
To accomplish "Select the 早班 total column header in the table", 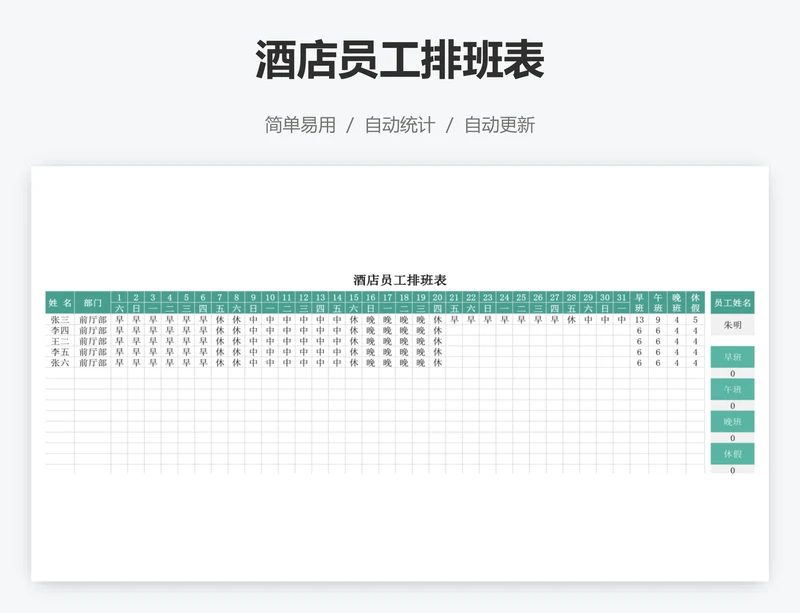I will pos(639,303).
